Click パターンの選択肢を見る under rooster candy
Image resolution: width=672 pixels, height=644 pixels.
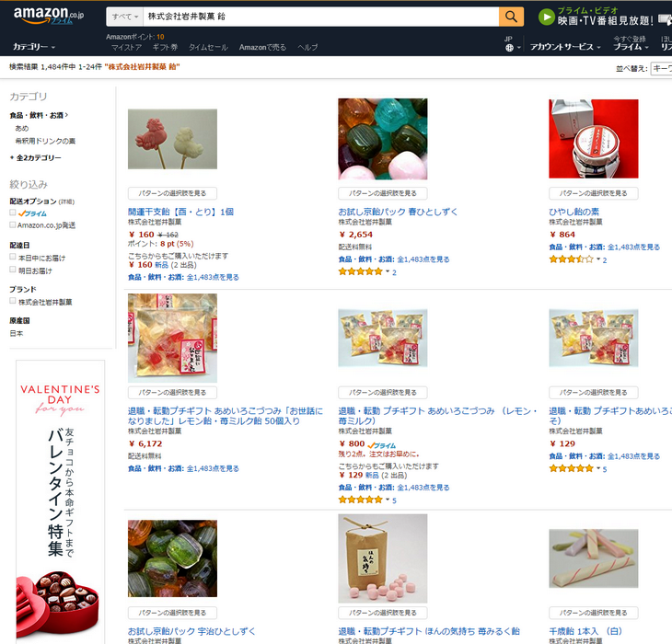(172, 193)
